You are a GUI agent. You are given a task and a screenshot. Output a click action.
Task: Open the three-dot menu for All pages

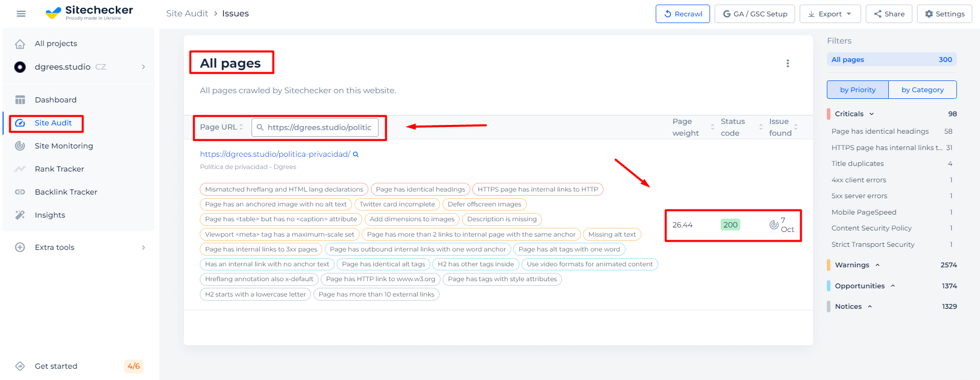tap(788, 64)
